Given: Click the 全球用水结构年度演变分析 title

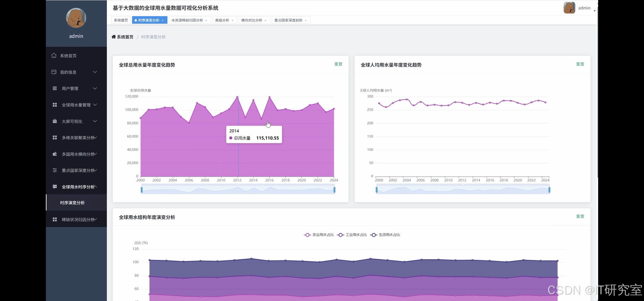Looking at the screenshot, I should click(x=147, y=218).
